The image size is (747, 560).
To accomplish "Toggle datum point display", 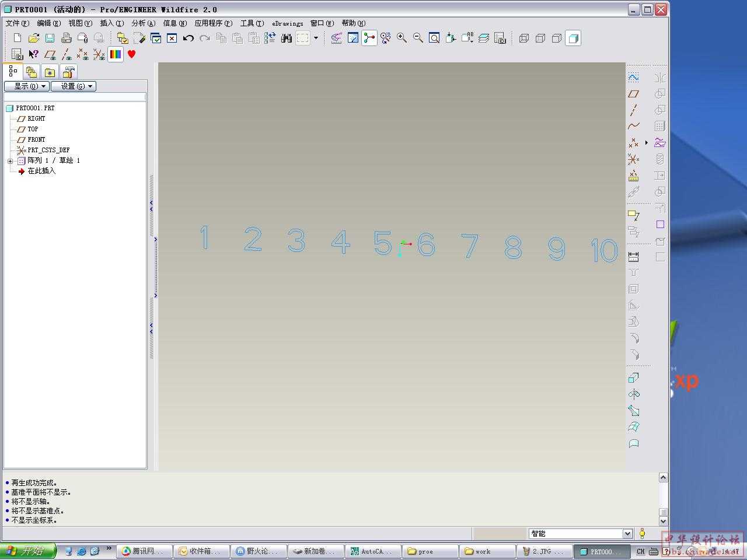I will [x=83, y=54].
